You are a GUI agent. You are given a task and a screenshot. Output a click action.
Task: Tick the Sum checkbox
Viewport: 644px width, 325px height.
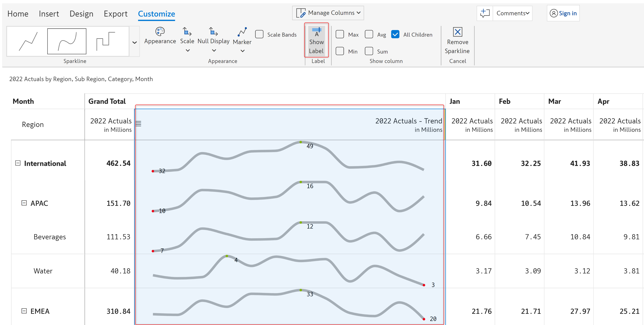[x=369, y=51]
